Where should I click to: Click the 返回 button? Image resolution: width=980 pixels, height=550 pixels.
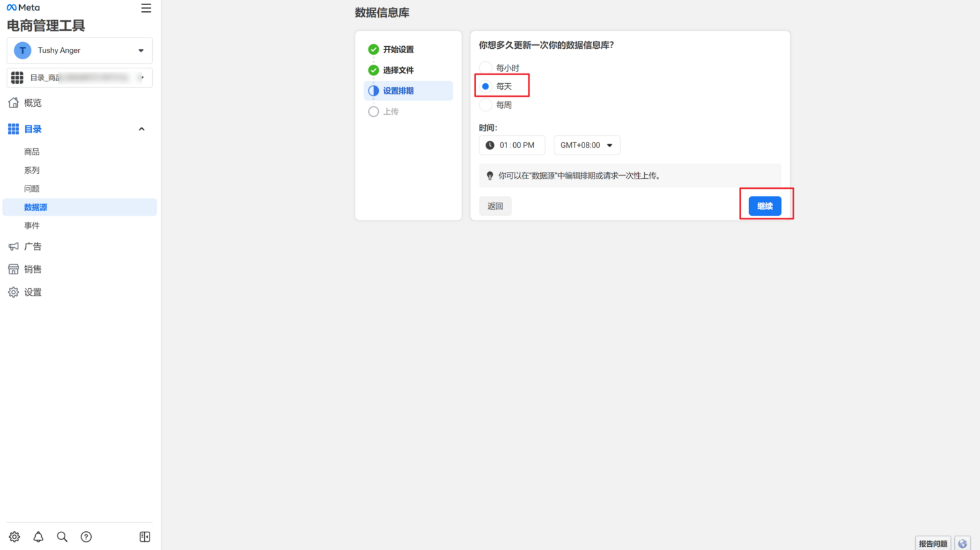495,206
